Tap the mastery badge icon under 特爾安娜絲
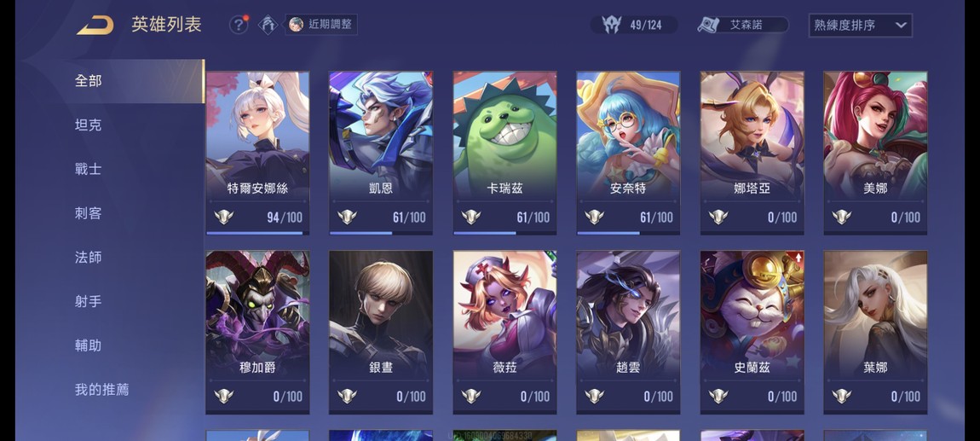The width and height of the screenshot is (980, 441). coord(224,217)
